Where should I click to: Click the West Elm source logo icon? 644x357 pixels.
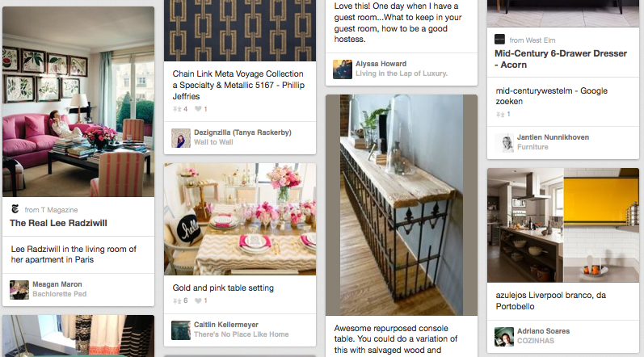tap(499, 40)
